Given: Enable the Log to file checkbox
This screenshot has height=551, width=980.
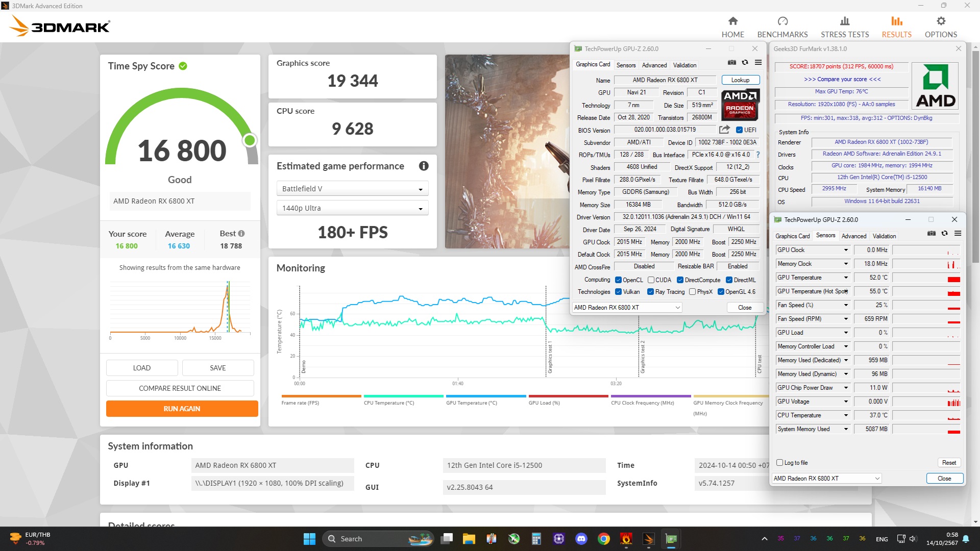Looking at the screenshot, I should click(779, 462).
